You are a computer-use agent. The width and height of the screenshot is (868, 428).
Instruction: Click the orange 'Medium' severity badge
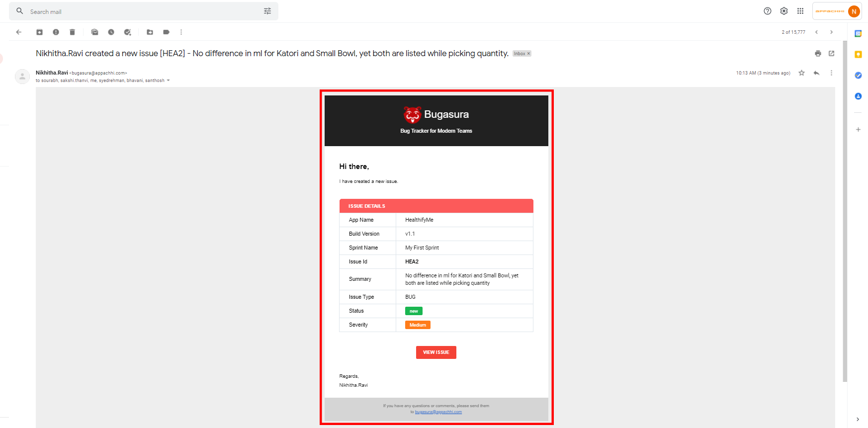pyautogui.click(x=418, y=325)
